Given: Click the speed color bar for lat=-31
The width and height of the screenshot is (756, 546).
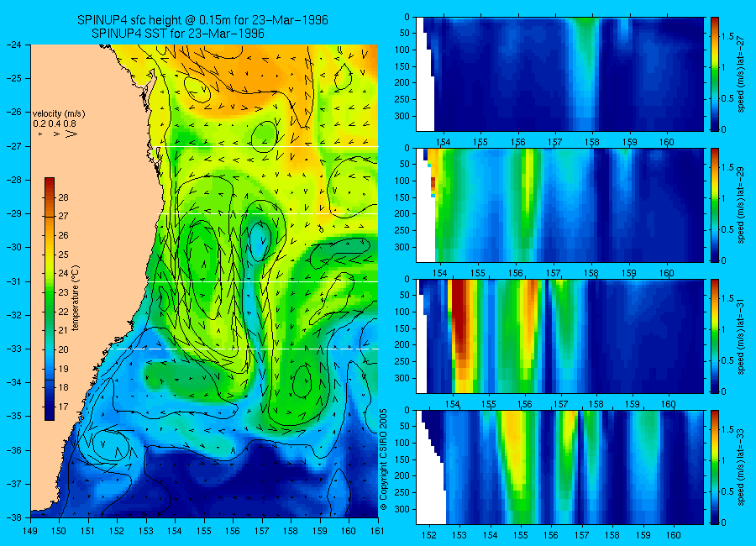Looking at the screenshot, I should [715, 336].
